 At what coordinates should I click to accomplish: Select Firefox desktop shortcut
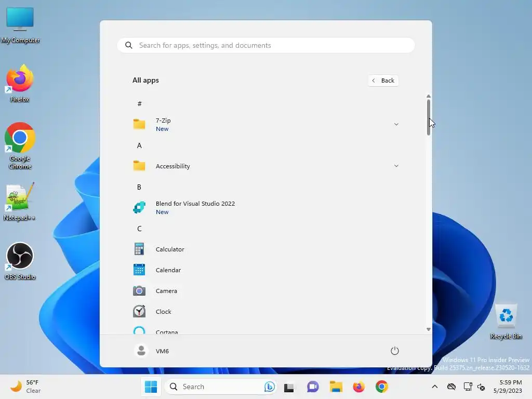(x=20, y=84)
